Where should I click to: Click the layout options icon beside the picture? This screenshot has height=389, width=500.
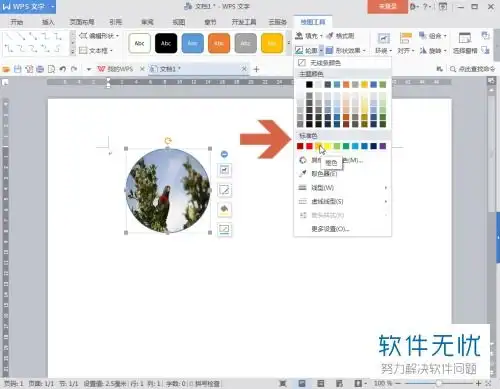[224, 170]
